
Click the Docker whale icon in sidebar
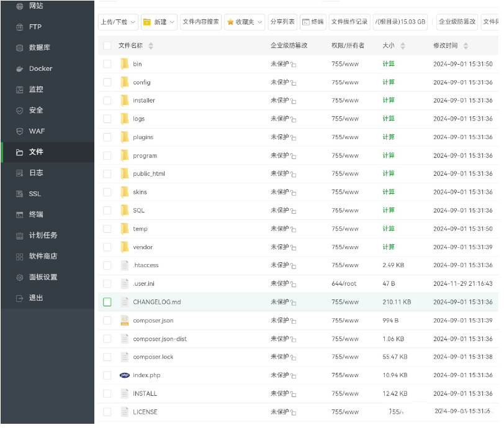coord(19,68)
